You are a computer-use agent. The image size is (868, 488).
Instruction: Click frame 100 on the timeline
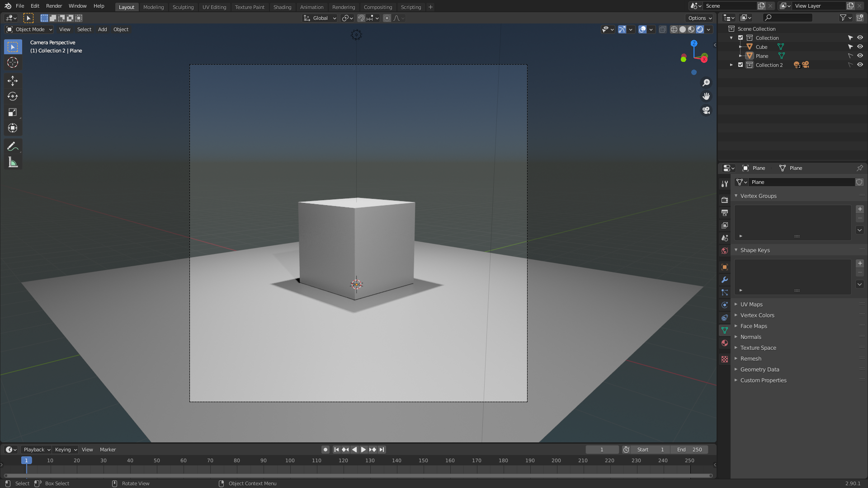(x=290, y=460)
